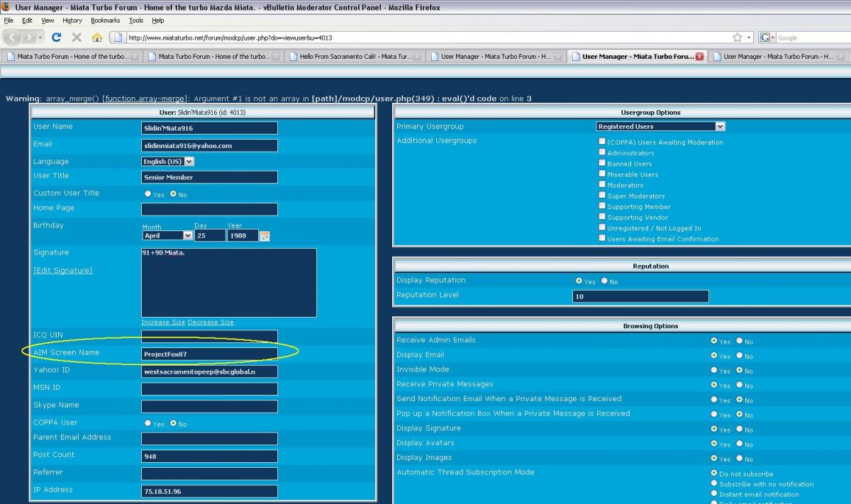Open the Primary Usergroup dropdown
This screenshot has width=851, height=504.
pyautogui.click(x=660, y=126)
